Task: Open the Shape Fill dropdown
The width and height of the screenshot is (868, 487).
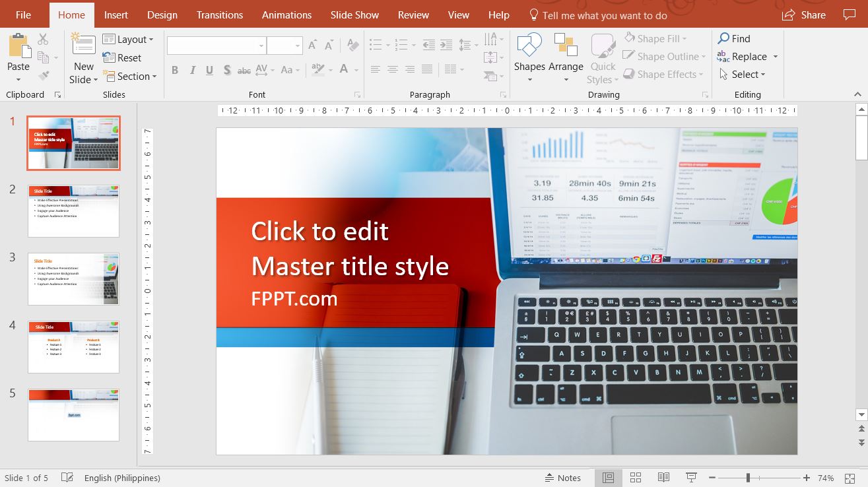Action: (x=655, y=39)
